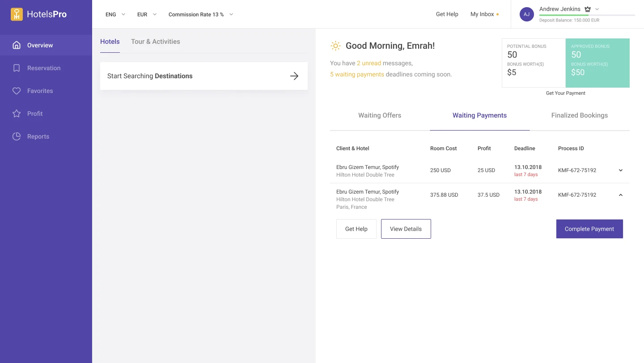
Task: Click the Paris, France location text
Action: [x=352, y=207]
